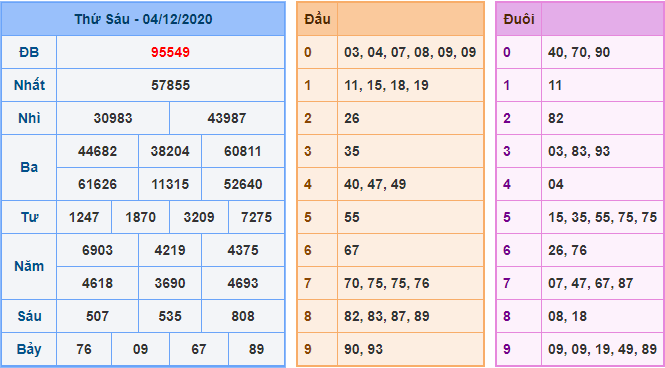Select the Bảy prize number 89

coord(256,349)
